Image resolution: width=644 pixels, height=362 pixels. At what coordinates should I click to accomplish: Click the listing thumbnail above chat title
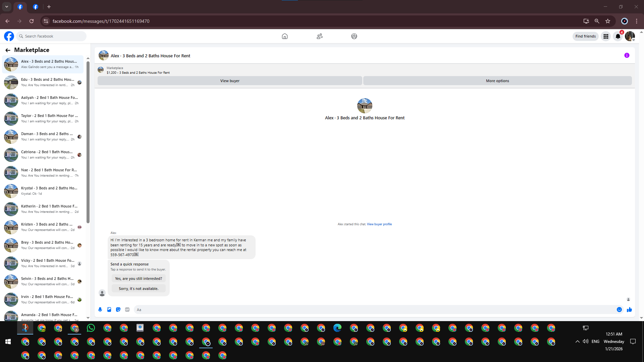tap(365, 106)
